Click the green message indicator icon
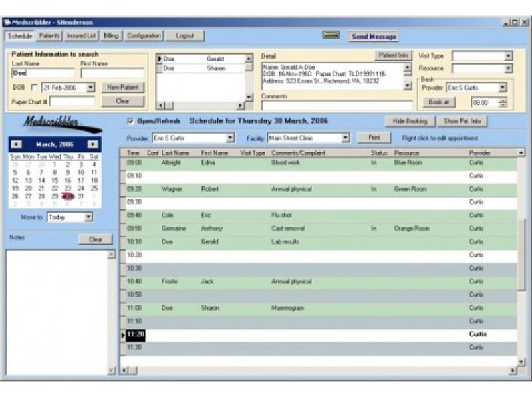This screenshot has height=399, width=532. click(331, 35)
